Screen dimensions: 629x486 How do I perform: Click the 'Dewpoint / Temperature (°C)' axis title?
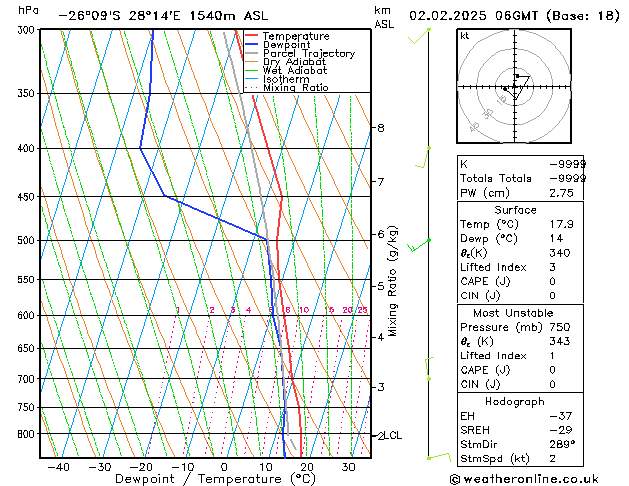[215, 479]
